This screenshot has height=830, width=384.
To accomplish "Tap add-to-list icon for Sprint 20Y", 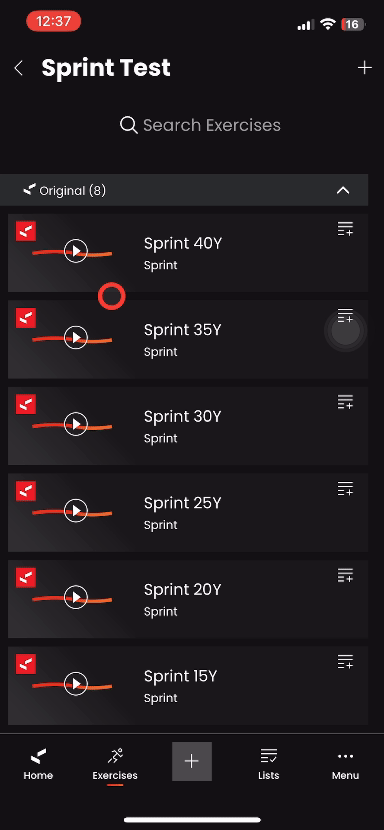I will tap(345, 575).
